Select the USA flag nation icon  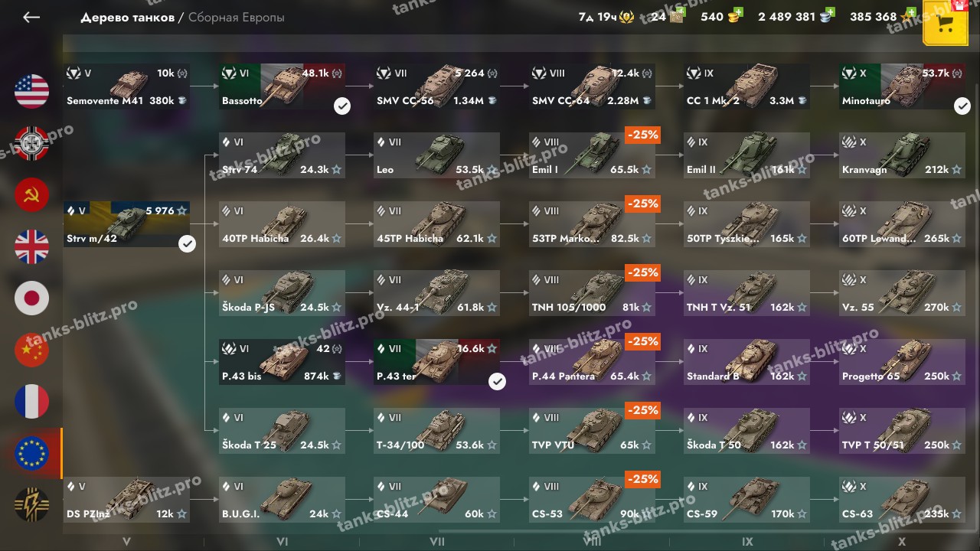point(31,91)
